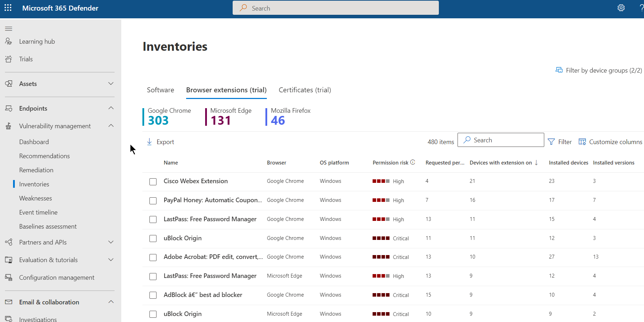644x322 pixels.
Task: Open the Filter panel icon above the table
Action: (552, 142)
